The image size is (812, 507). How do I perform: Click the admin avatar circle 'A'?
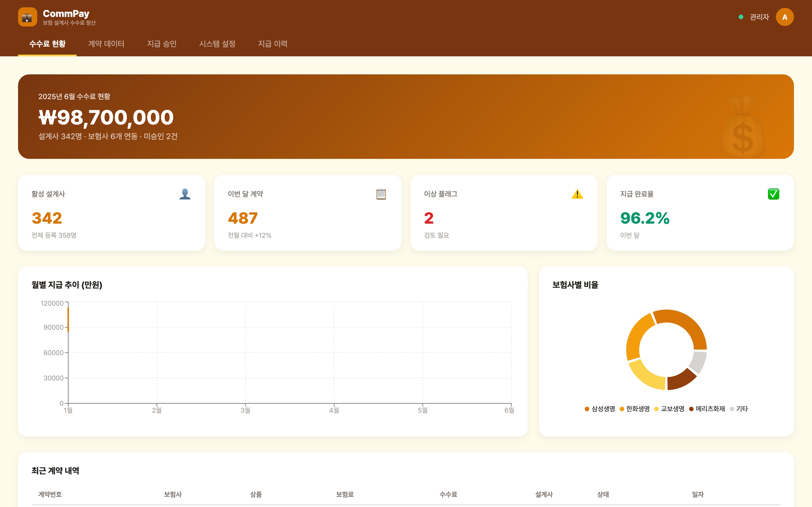pyautogui.click(x=785, y=17)
